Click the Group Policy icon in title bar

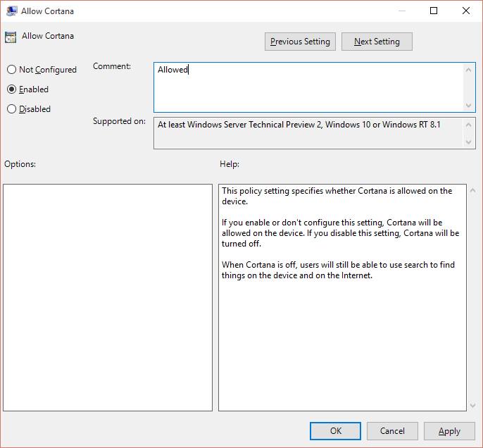[x=11, y=11]
